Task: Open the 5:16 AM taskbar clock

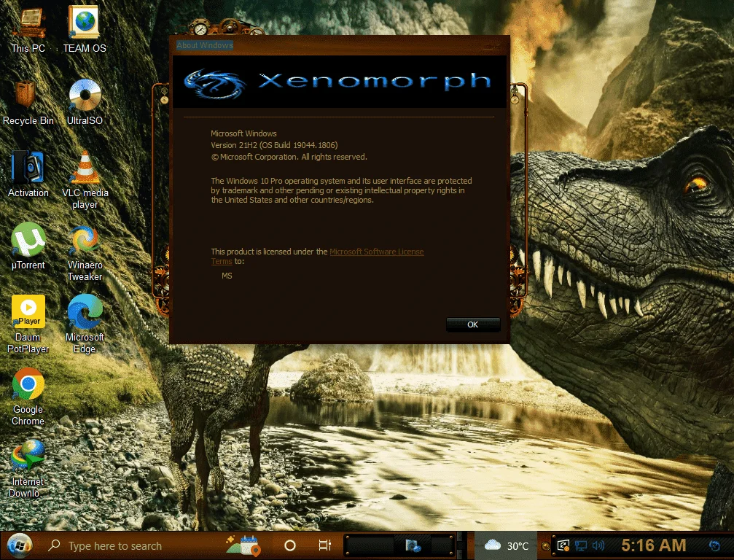Action: point(654,545)
